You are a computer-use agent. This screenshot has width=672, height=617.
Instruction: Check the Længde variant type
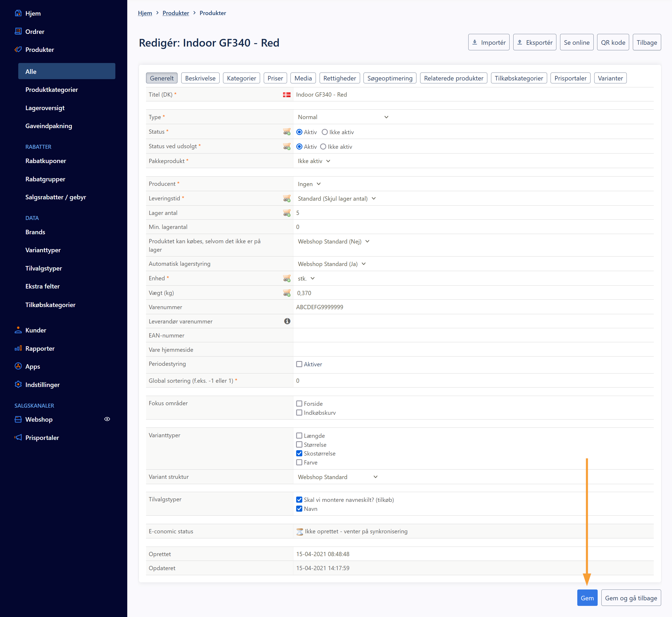pyautogui.click(x=299, y=436)
